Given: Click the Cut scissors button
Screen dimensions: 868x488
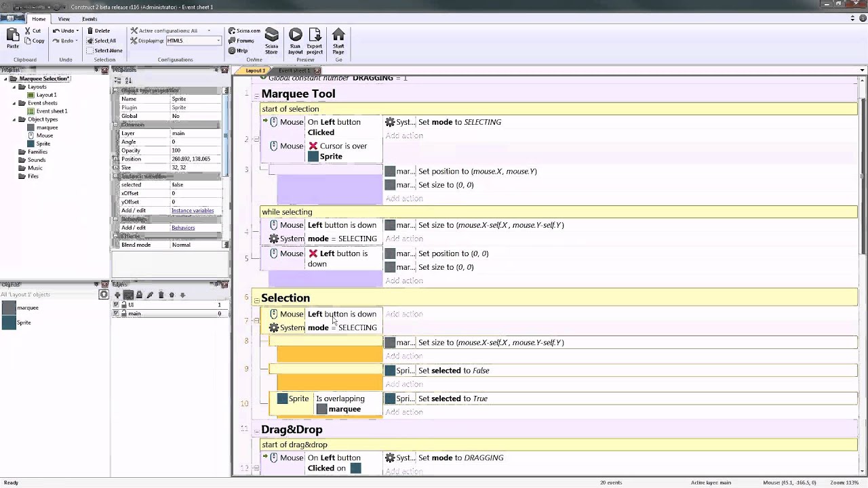Looking at the screenshot, I should coord(33,30).
